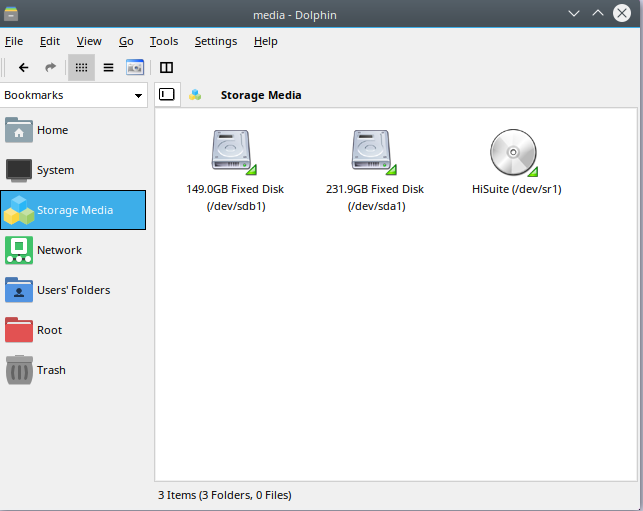Open the Go menu

126,41
